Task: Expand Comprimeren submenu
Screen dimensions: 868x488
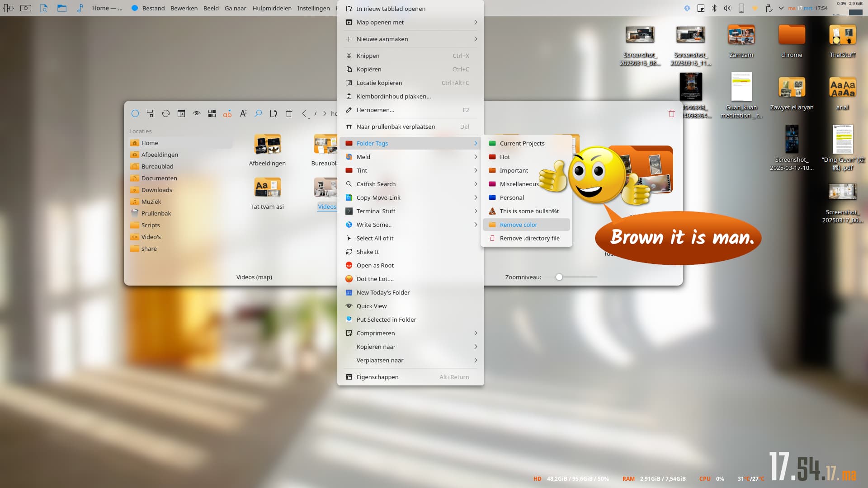Action: click(410, 333)
